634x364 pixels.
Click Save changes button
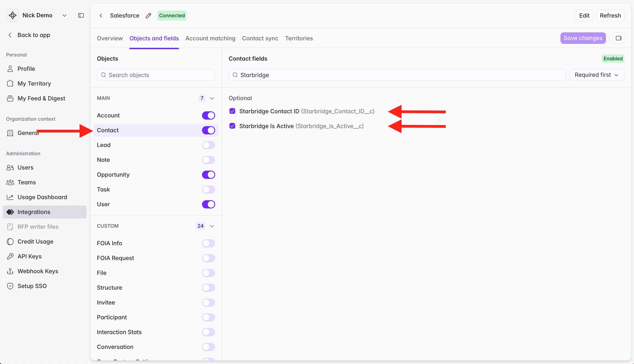pyautogui.click(x=583, y=38)
